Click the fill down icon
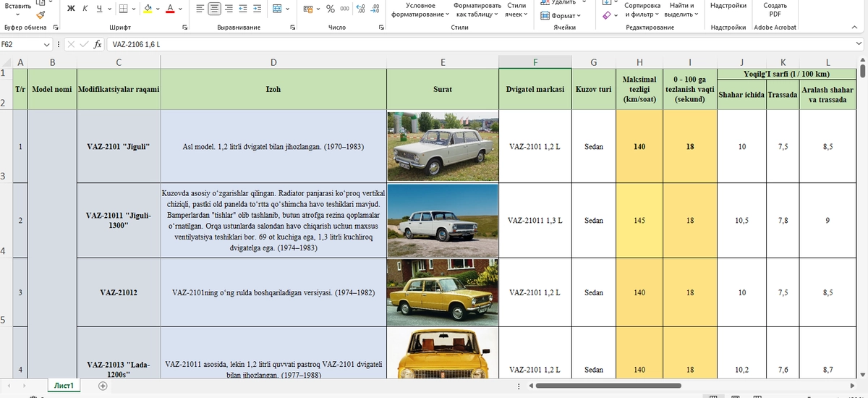Image resolution: width=868 pixels, height=398 pixels. [606, 2]
